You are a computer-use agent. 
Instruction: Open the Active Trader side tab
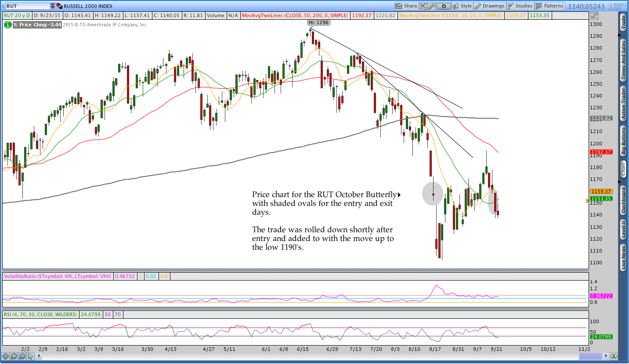[x=623, y=104]
